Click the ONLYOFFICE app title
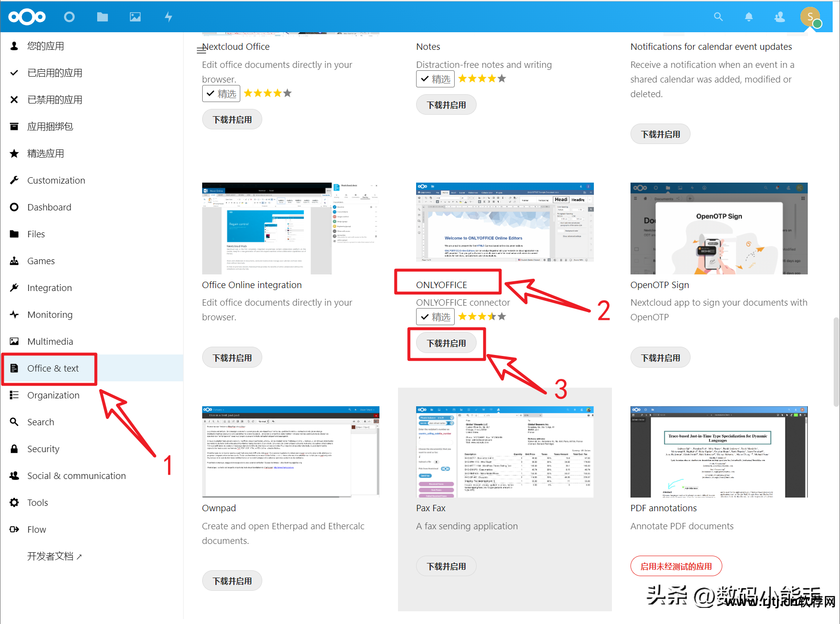This screenshot has height=624, width=840. [x=441, y=285]
